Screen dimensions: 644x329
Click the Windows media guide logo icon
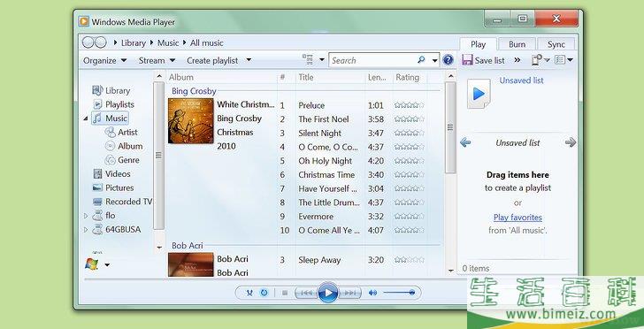(x=92, y=264)
